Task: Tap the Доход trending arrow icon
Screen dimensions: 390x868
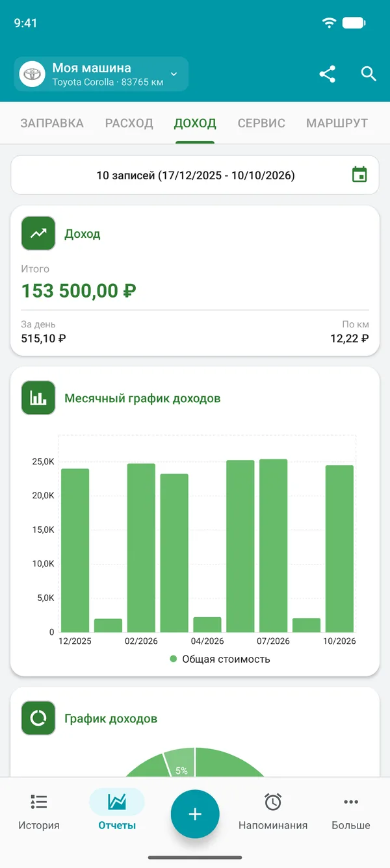Action: (38, 233)
